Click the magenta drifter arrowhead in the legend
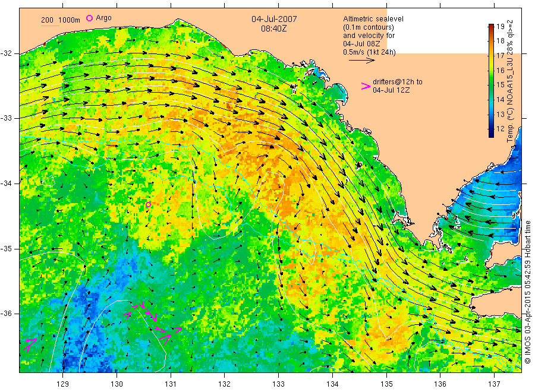The width and height of the screenshot is (535, 392). click(366, 86)
